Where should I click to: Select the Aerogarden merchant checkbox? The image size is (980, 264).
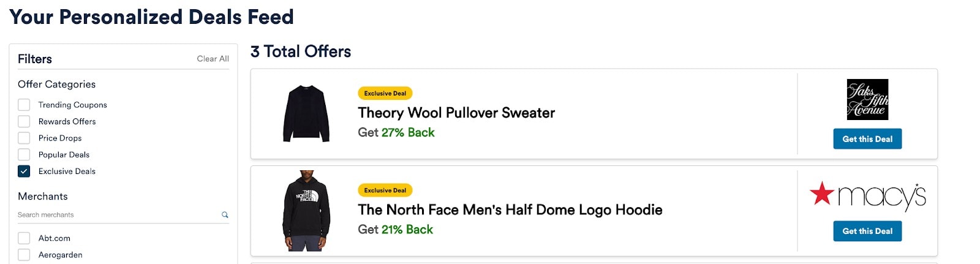pos(24,255)
